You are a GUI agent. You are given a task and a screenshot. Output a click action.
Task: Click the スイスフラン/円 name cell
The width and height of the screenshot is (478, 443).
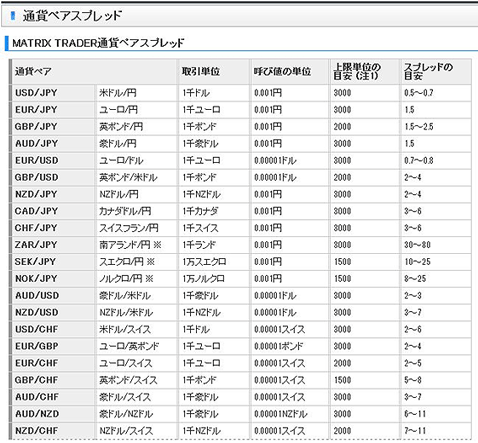pyautogui.click(x=137, y=228)
